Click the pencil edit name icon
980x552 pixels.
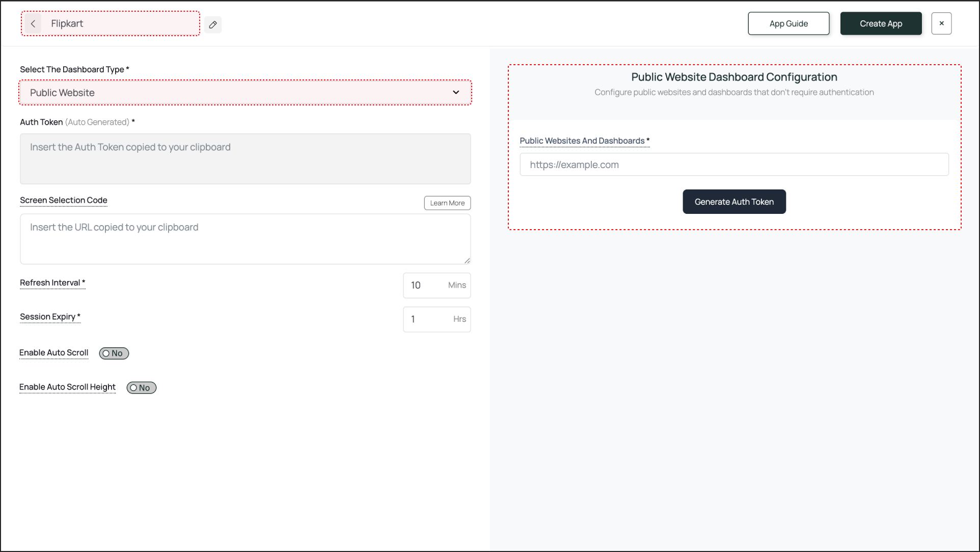(x=213, y=24)
